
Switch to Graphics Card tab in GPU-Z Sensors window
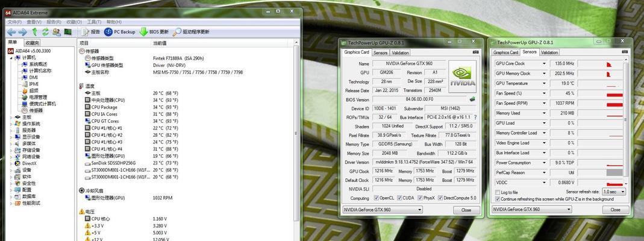point(505,52)
